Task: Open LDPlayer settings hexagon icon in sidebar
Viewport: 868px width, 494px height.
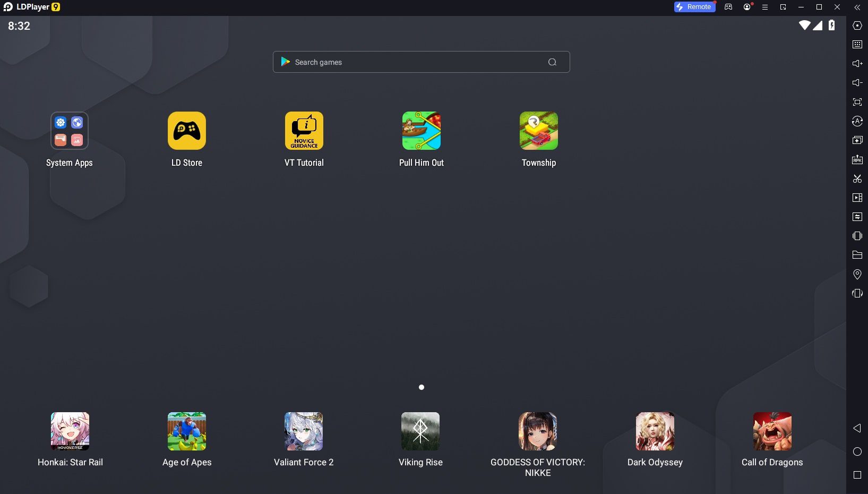Action: [x=857, y=25]
